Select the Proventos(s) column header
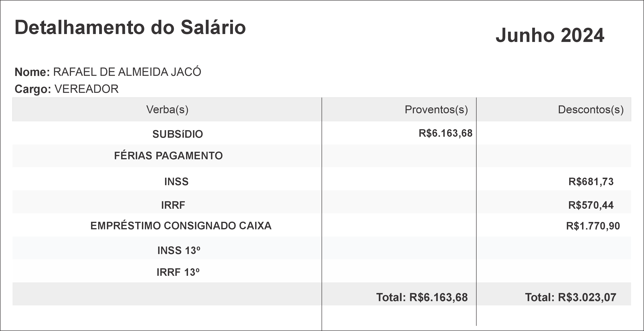The image size is (644, 331). coord(436,109)
